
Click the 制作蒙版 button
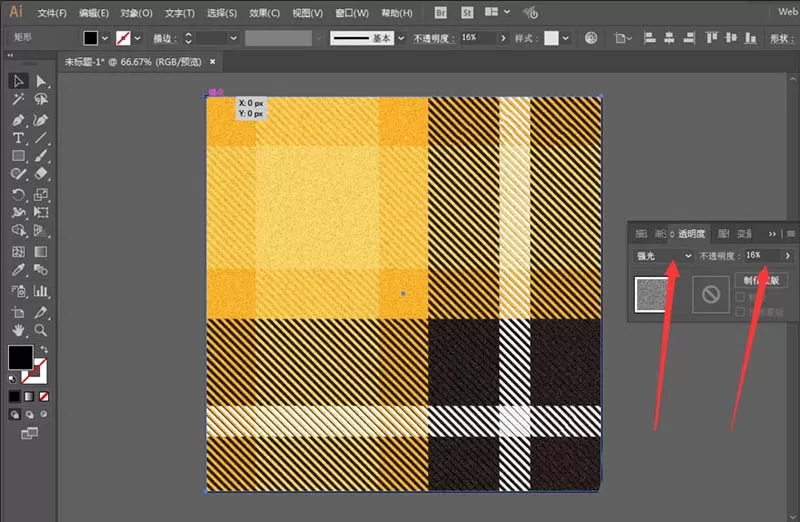[761, 280]
